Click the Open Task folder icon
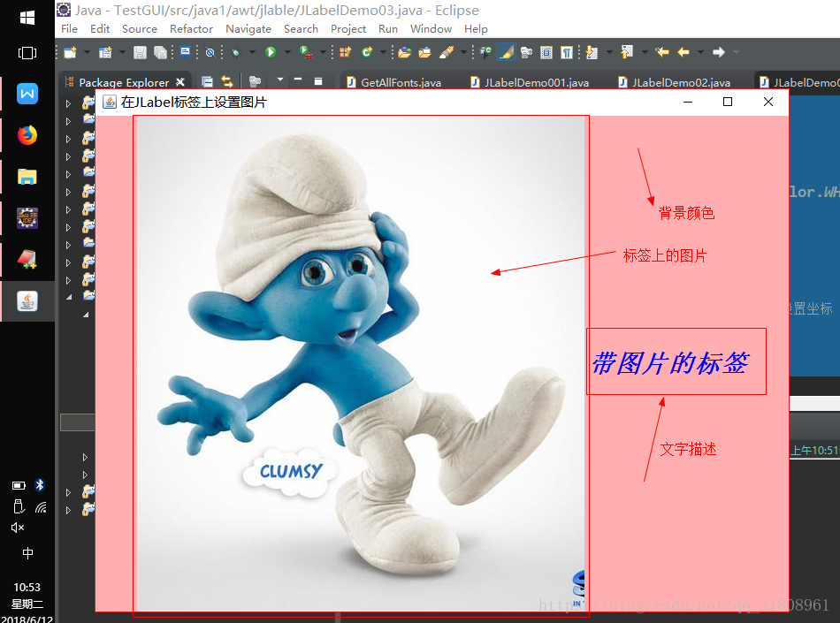This screenshot has height=623, width=840. click(x=424, y=52)
